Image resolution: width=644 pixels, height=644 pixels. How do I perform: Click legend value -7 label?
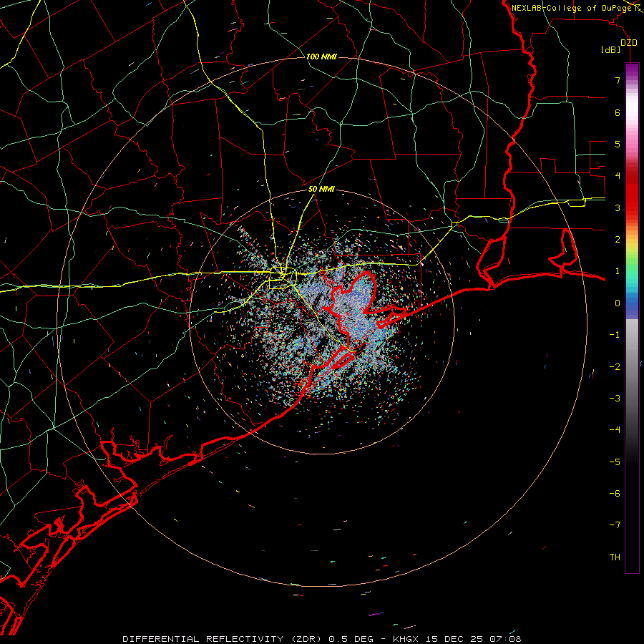pos(615,525)
